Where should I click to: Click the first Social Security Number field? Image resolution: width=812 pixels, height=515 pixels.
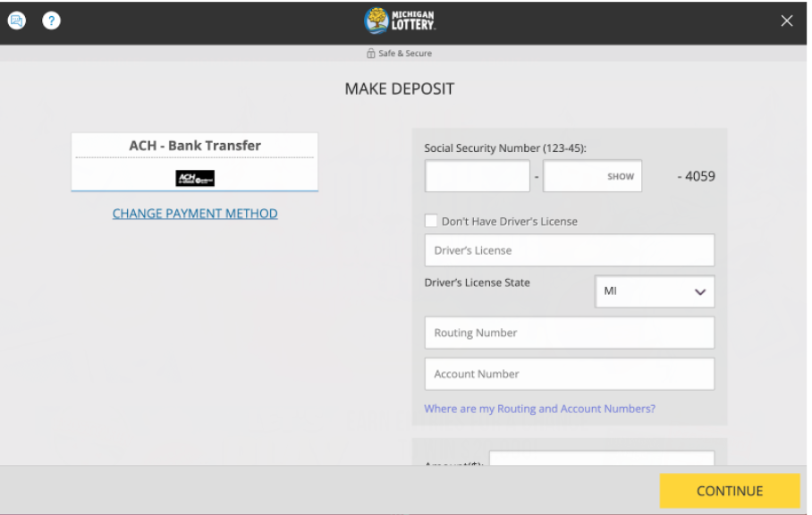[x=477, y=175]
